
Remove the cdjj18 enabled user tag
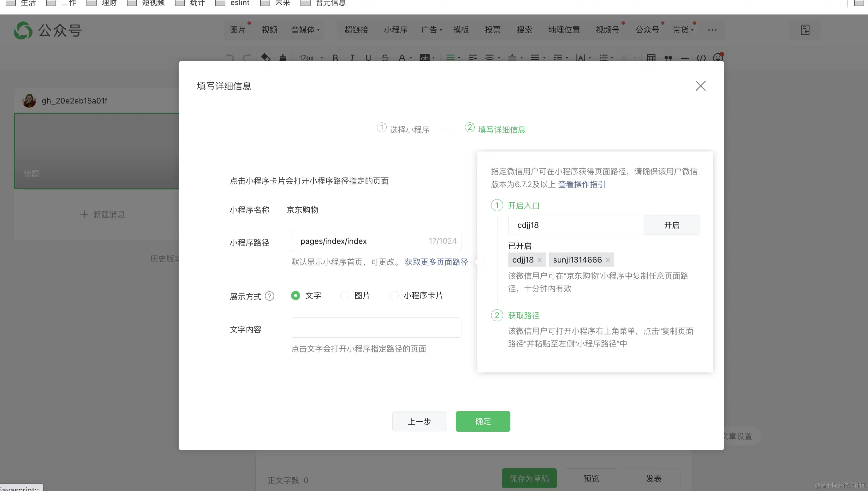coord(539,260)
